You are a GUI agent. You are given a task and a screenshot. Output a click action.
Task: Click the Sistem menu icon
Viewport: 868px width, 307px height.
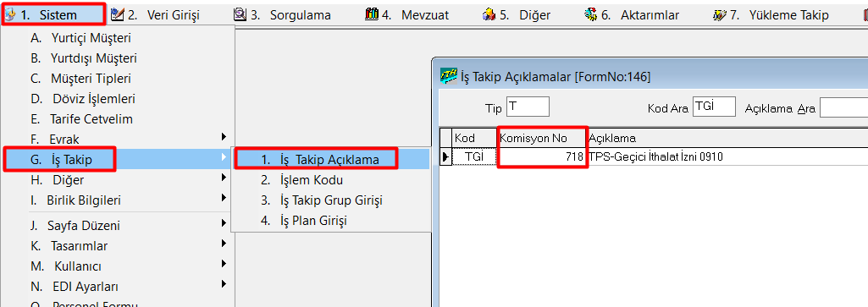[x=10, y=15]
